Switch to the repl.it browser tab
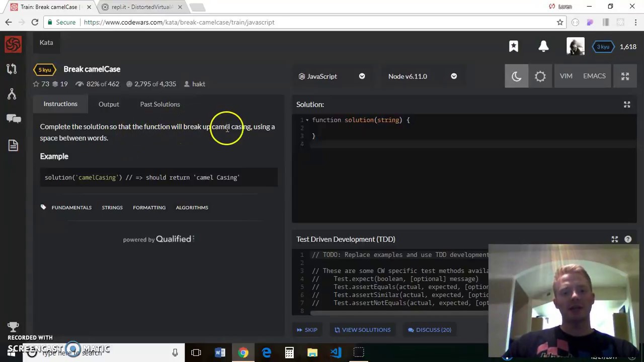Image resolution: width=644 pixels, height=362 pixels. (x=142, y=7)
